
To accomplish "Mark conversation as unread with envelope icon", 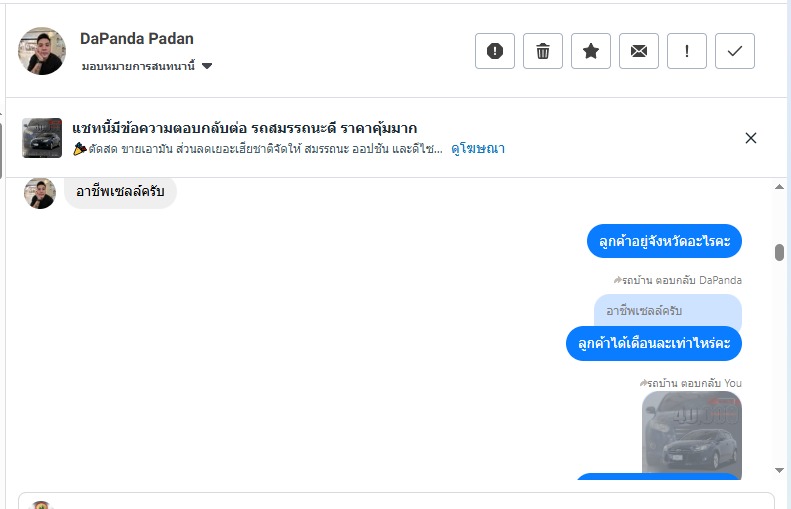I will click(639, 51).
